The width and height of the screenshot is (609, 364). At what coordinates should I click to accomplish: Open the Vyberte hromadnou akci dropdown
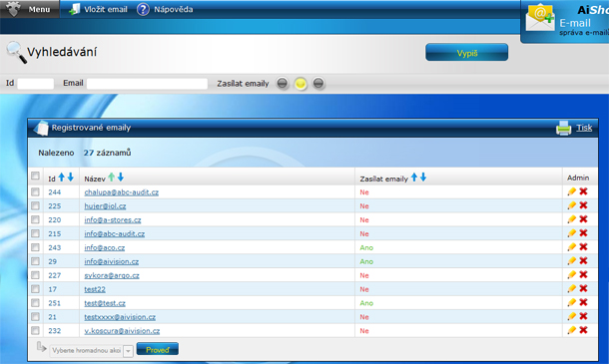pos(92,350)
